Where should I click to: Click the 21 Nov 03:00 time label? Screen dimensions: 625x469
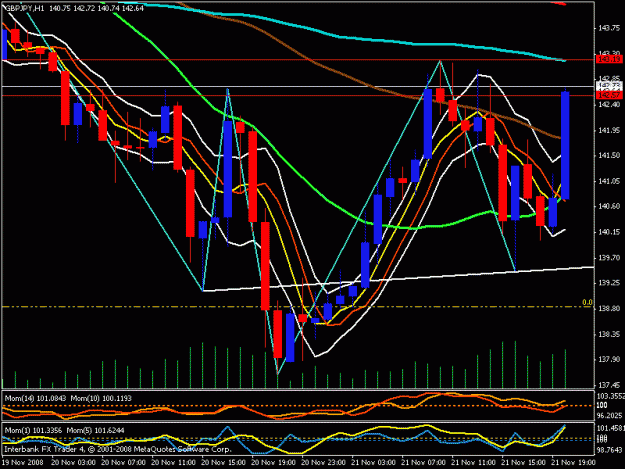pyautogui.click(x=373, y=462)
